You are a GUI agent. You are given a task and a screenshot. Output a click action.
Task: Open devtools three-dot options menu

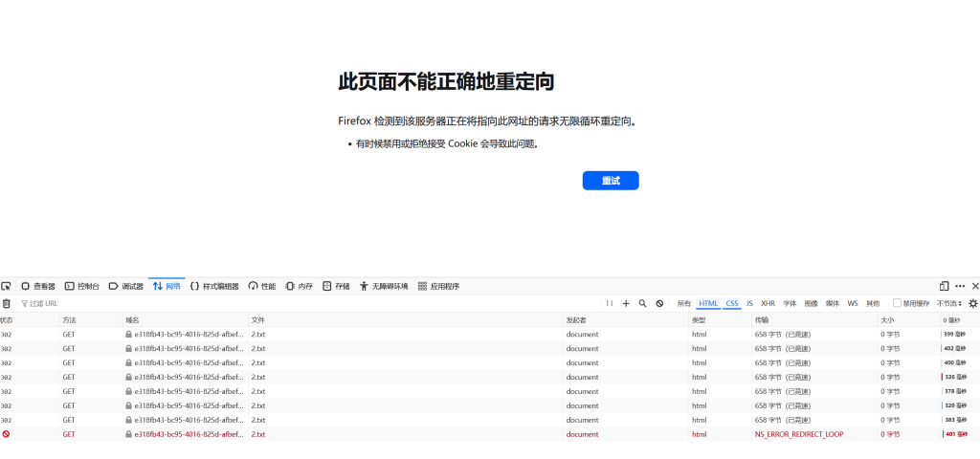pos(960,286)
